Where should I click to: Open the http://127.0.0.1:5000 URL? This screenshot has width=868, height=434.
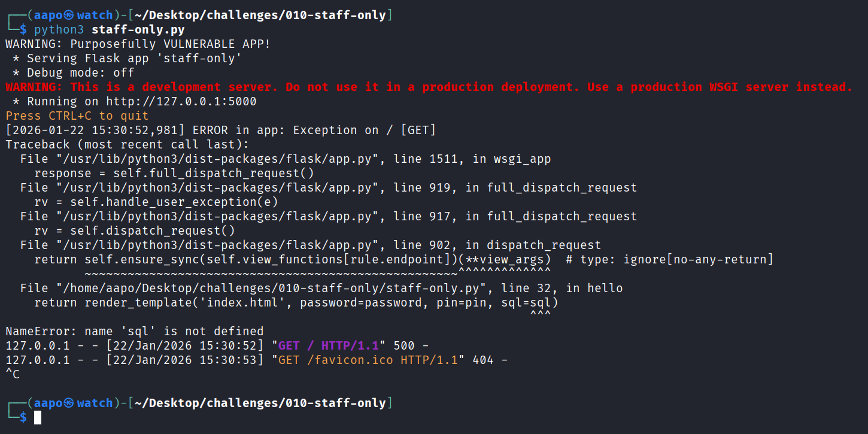181,101
